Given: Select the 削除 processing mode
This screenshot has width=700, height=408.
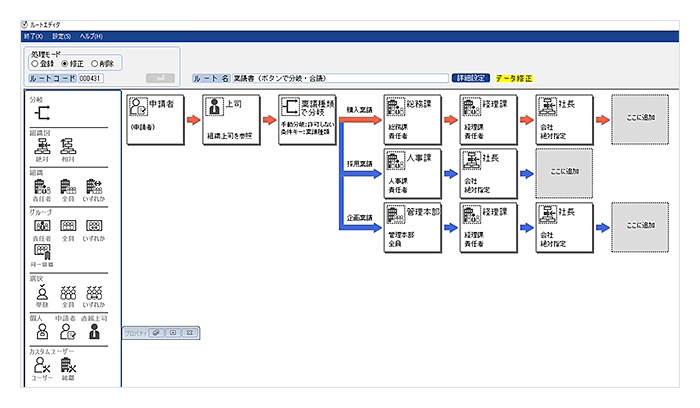Looking at the screenshot, I should pos(97,62).
